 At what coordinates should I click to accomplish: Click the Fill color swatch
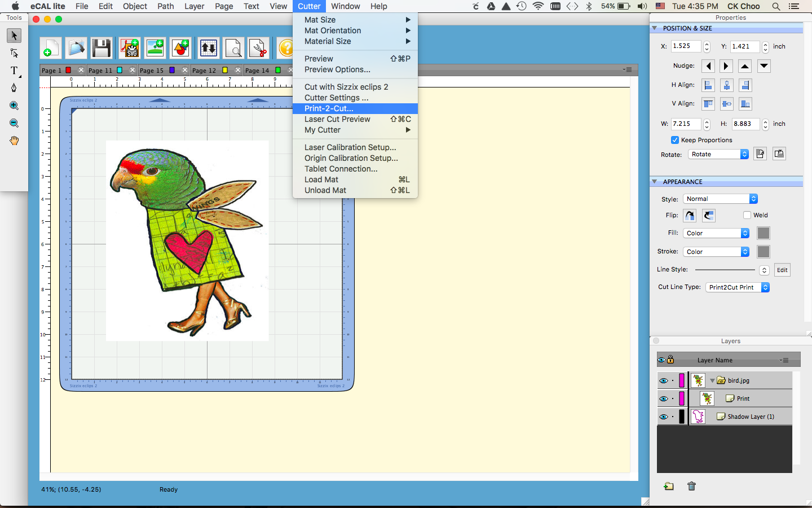[x=764, y=233]
